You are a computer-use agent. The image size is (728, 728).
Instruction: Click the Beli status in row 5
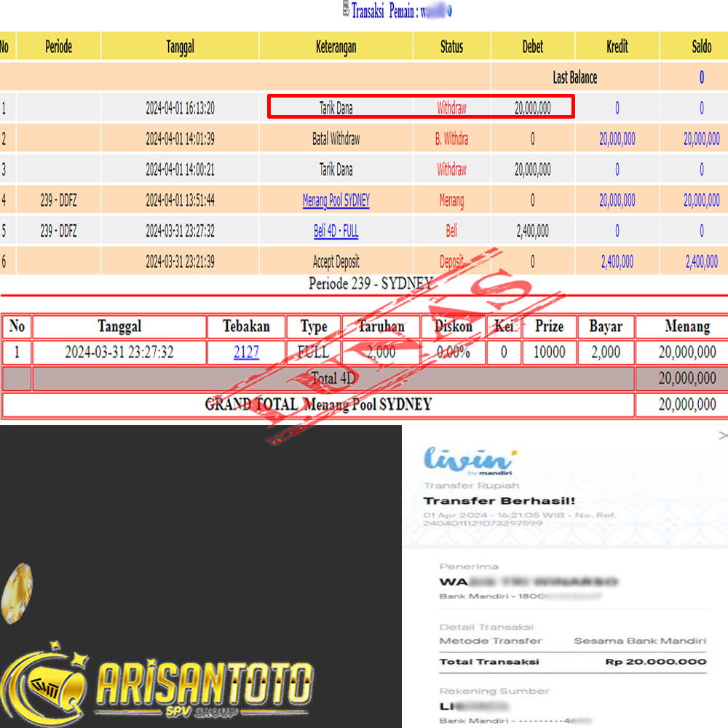451,231
